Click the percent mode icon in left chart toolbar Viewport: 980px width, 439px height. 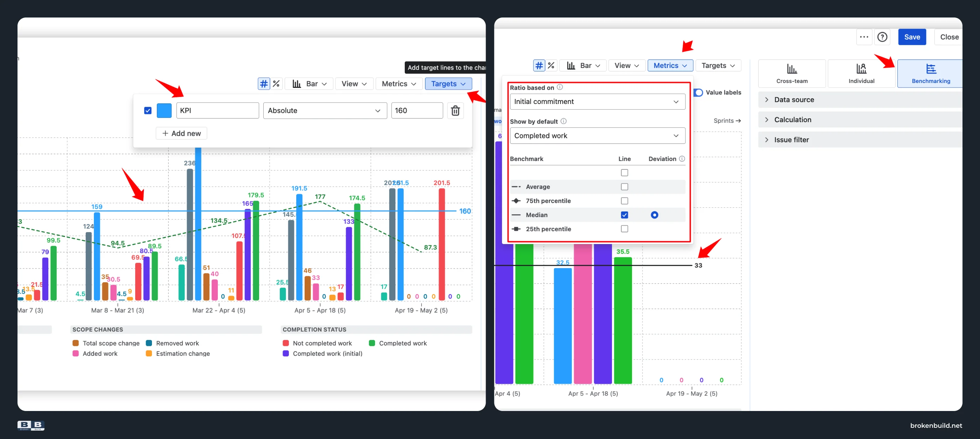(276, 84)
